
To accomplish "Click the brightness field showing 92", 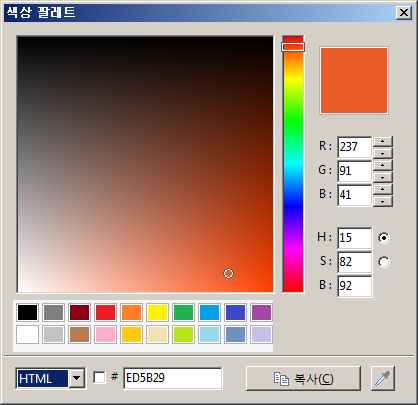I will coord(355,286).
